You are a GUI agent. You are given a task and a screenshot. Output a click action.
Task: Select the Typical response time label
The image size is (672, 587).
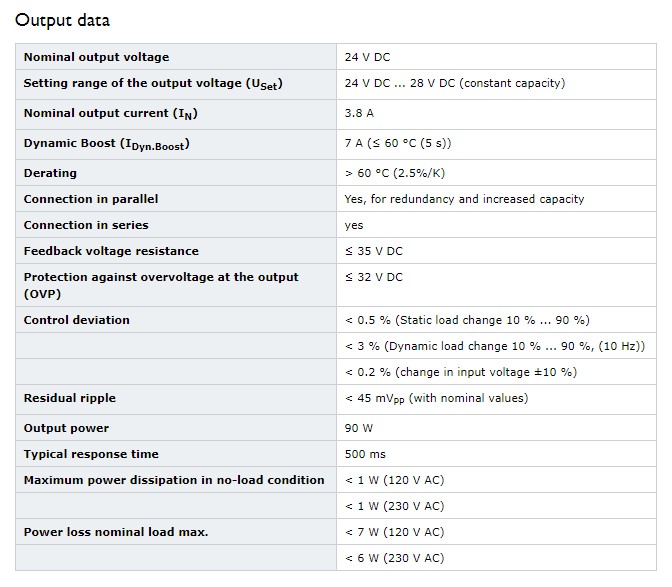pyautogui.click(x=91, y=454)
